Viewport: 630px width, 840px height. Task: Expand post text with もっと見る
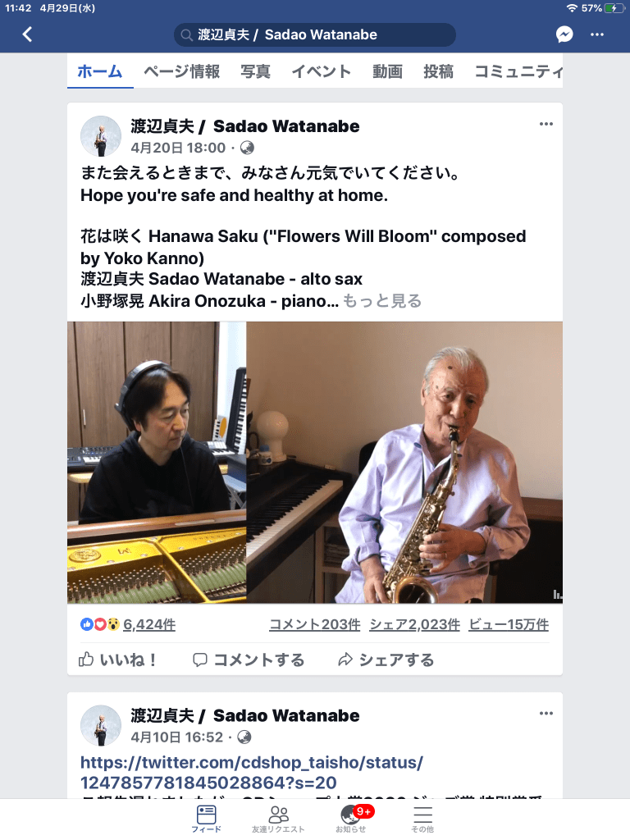pos(382,301)
